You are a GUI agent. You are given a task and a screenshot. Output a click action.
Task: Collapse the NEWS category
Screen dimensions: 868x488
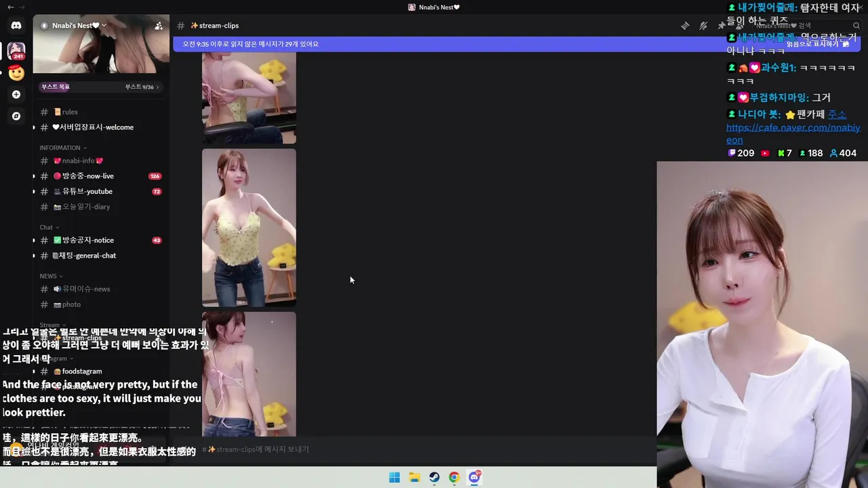point(51,277)
